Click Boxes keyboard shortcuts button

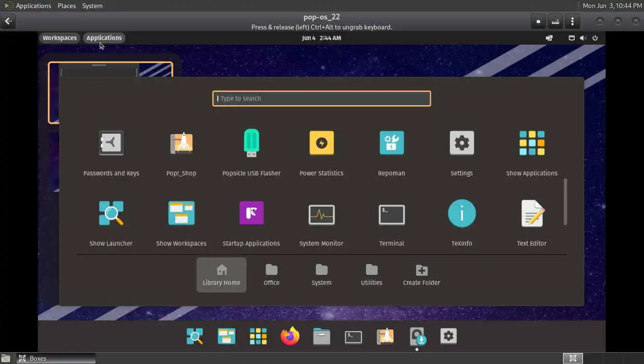555,21
